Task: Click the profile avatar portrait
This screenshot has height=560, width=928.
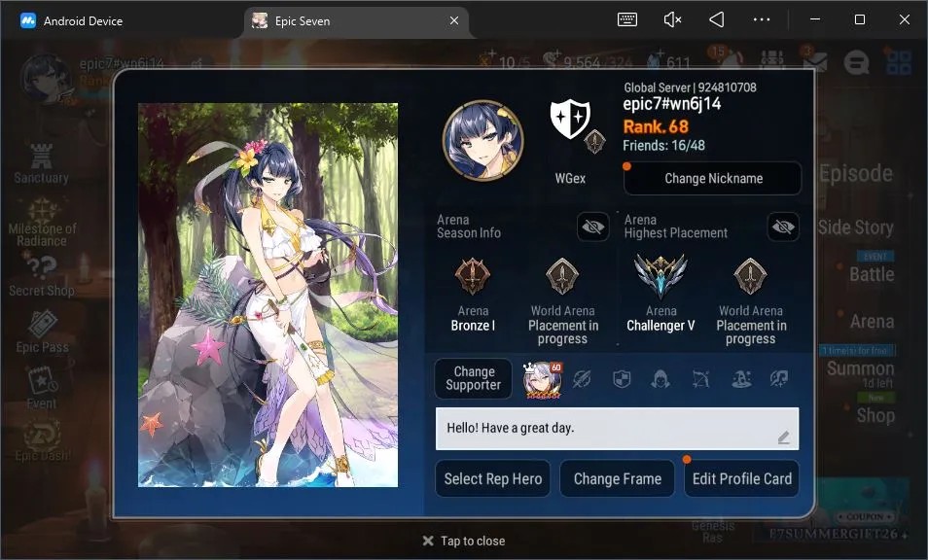Action: (482, 140)
